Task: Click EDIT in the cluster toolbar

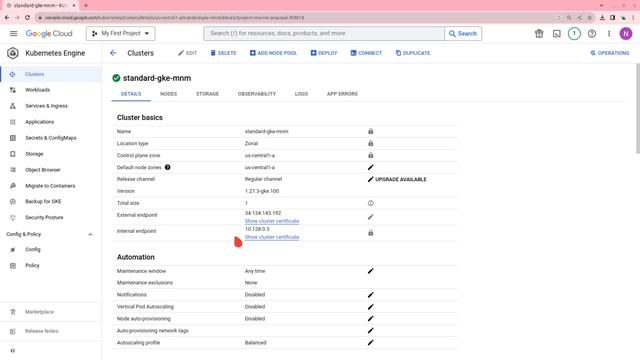Action: 187,53
